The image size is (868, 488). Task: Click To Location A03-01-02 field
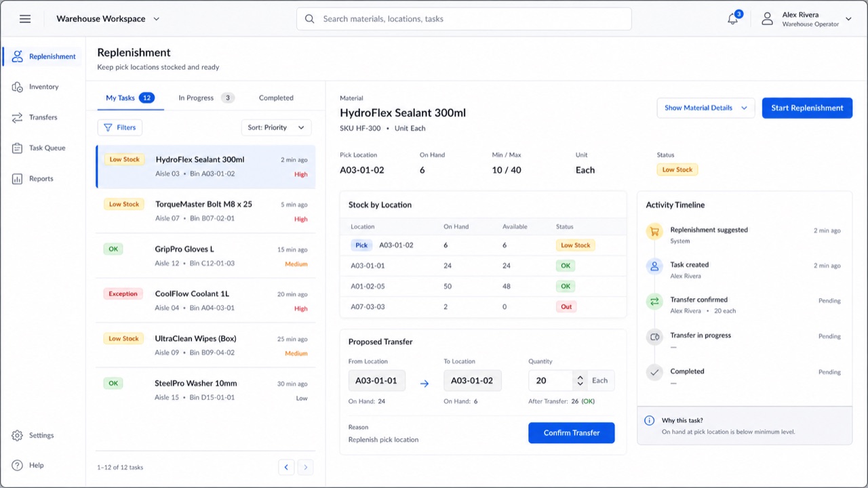point(473,381)
